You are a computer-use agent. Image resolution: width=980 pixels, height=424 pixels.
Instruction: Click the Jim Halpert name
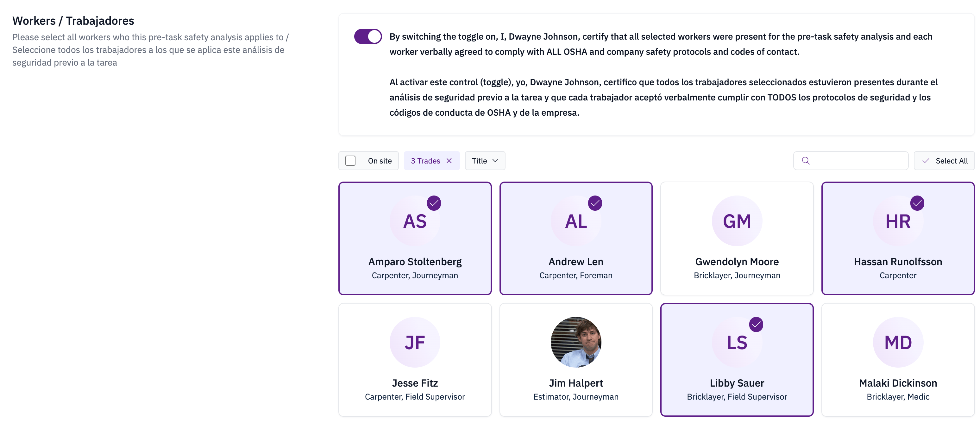(576, 383)
